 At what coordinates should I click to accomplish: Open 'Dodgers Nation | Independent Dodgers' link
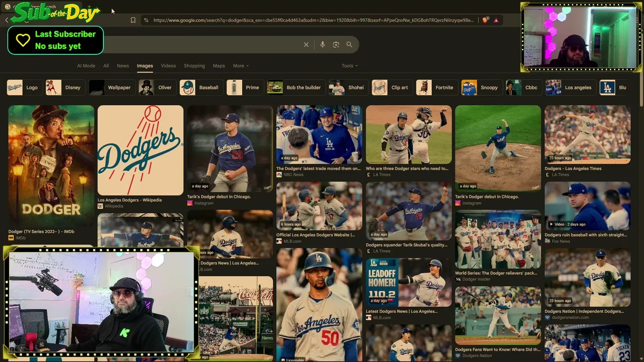click(584, 311)
